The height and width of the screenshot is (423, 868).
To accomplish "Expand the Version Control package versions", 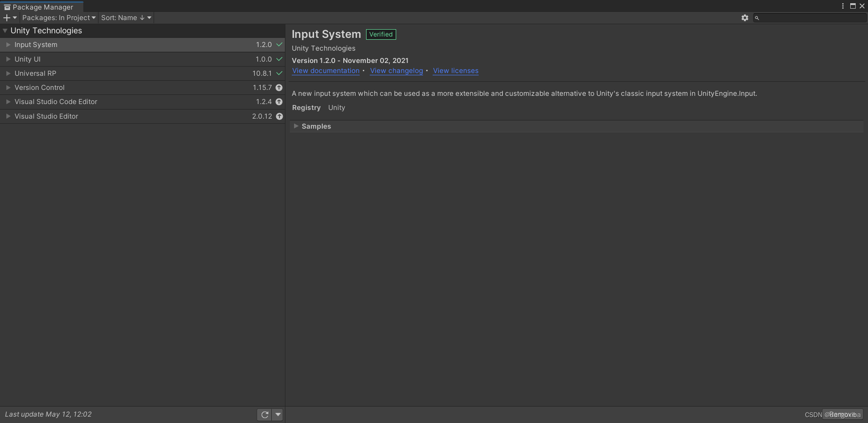I will (8, 88).
